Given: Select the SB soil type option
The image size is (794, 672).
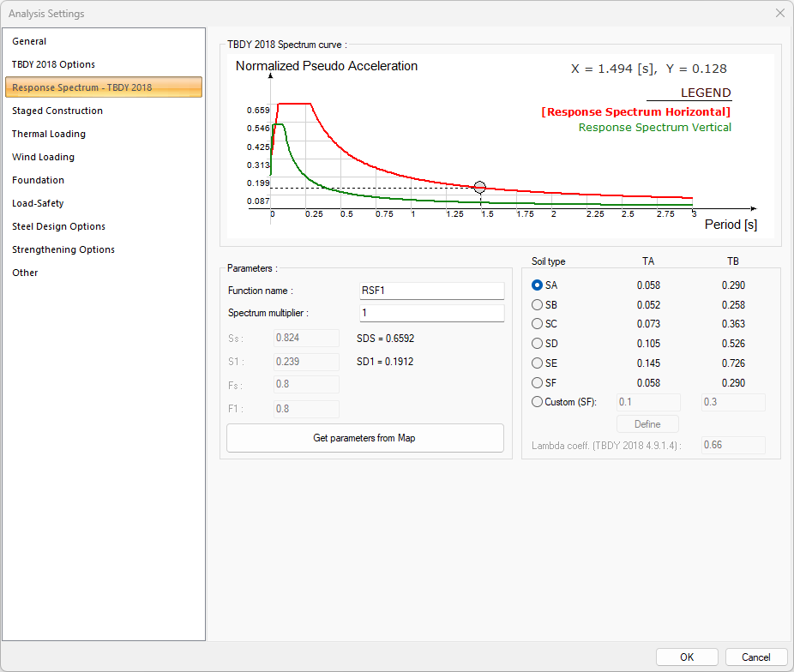Looking at the screenshot, I should (538, 305).
